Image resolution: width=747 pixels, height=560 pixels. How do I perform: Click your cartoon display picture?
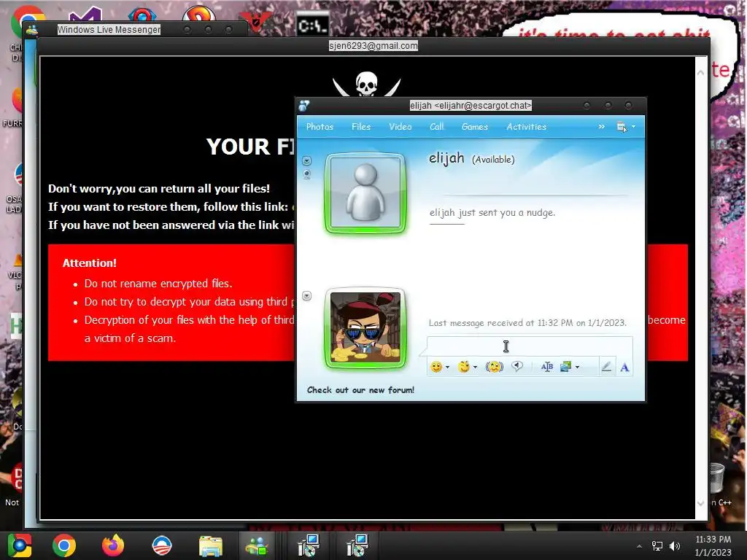pos(365,328)
